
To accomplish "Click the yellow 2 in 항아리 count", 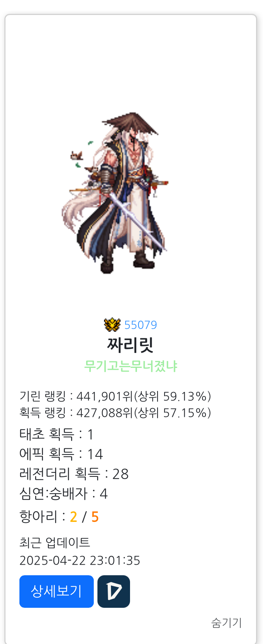I will click(x=73, y=517).
